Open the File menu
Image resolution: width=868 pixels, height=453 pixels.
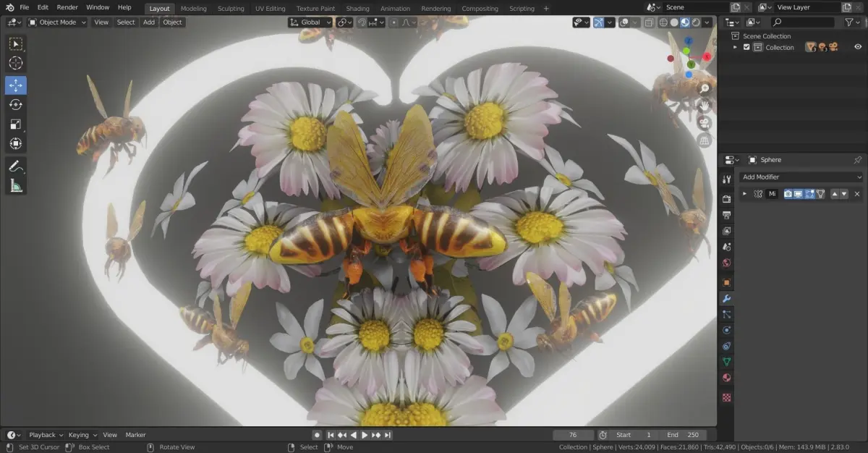(25, 7)
